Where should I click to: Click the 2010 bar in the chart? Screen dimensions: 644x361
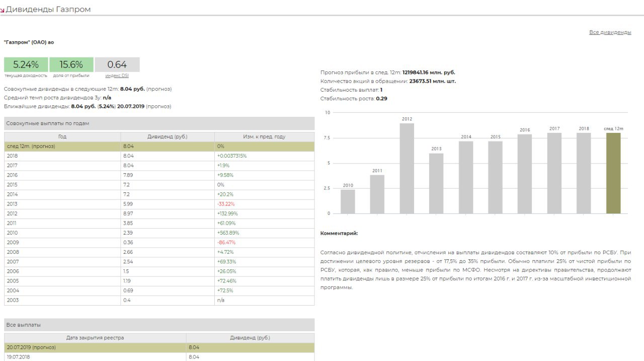[x=348, y=201]
